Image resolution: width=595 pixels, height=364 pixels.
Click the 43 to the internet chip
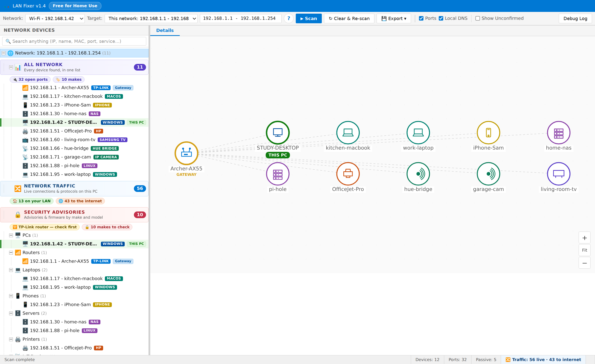80,201
